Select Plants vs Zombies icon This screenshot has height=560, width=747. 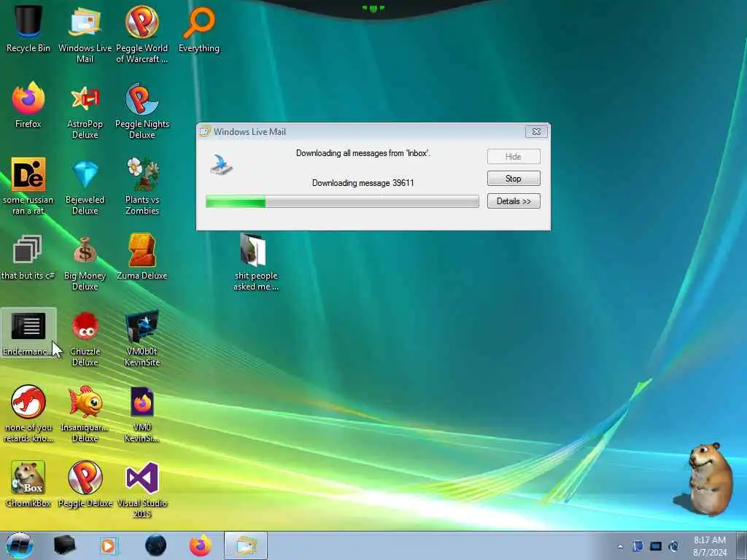coord(142,186)
